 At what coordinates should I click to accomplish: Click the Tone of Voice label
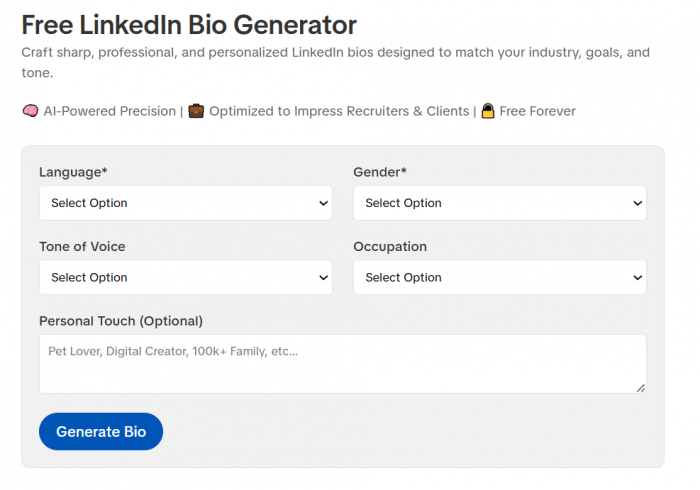click(x=82, y=247)
